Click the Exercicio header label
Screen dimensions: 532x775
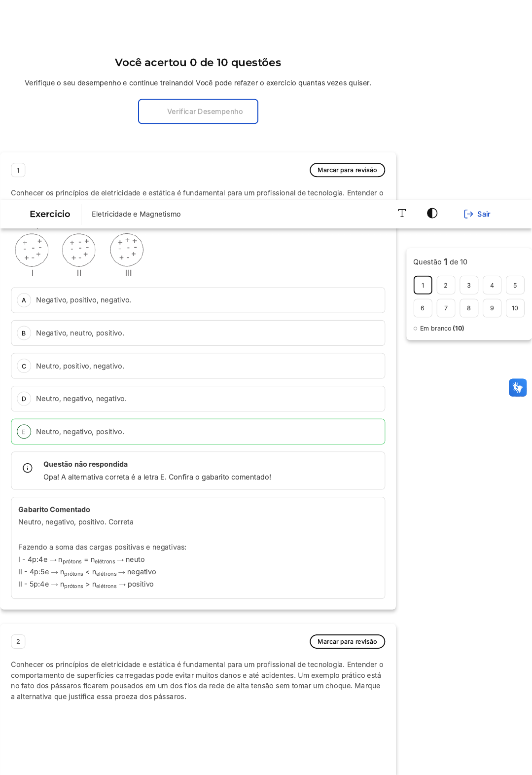(50, 214)
